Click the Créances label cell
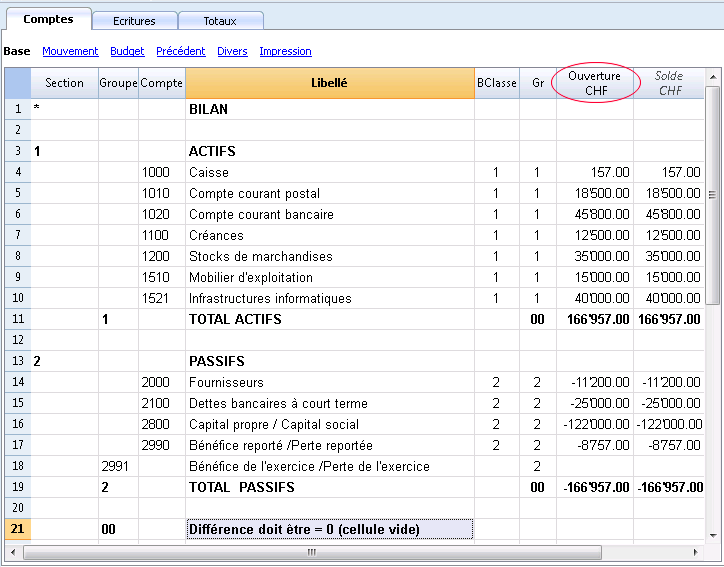Image resolution: width=724 pixels, height=567 pixels. coord(330,235)
